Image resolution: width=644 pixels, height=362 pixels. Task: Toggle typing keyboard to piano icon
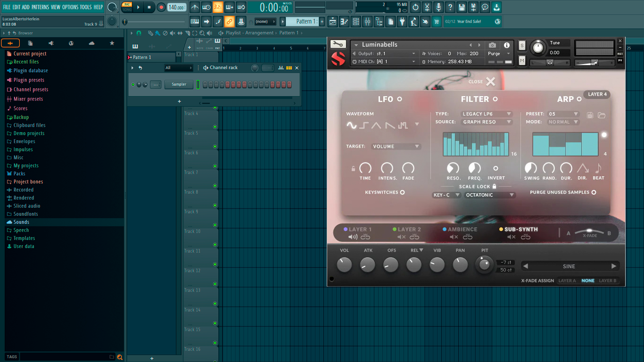click(x=195, y=21)
